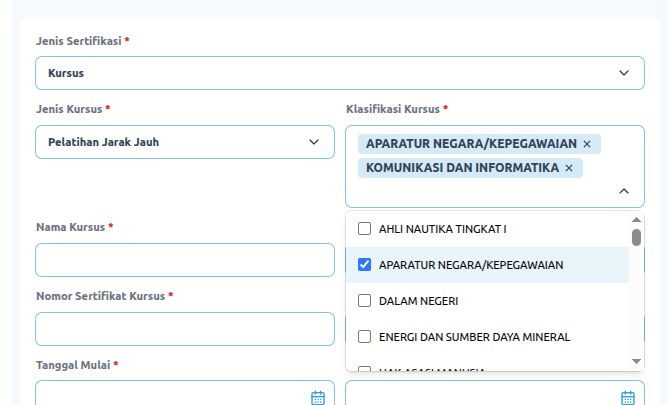
Task: Select the partially visible HAK ASASI MANUSIA option
Action: coord(432,368)
